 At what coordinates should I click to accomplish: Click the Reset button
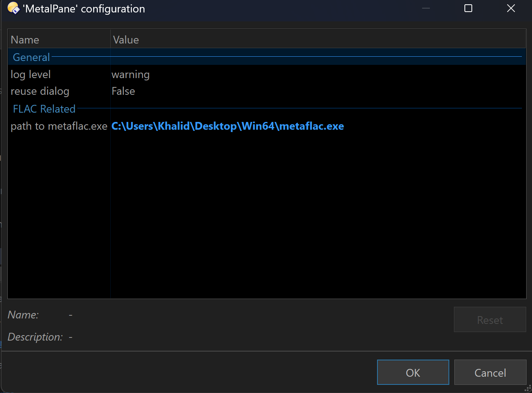pos(490,320)
